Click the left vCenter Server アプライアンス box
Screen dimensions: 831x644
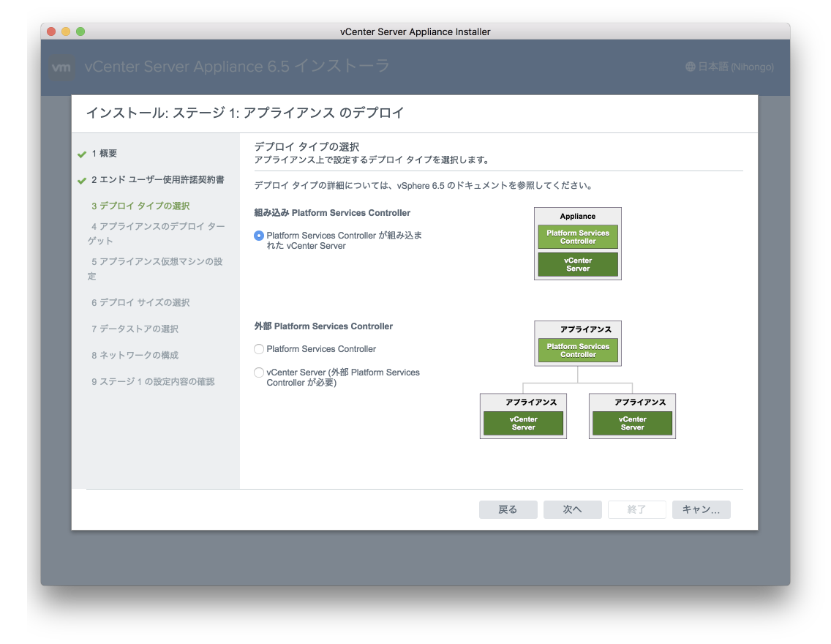523,423
